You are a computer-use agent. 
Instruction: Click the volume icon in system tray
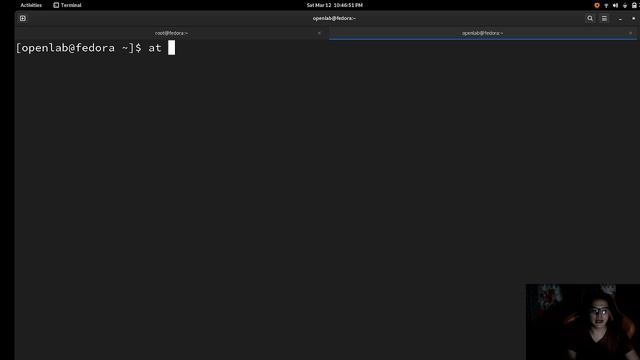[x=615, y=5]
